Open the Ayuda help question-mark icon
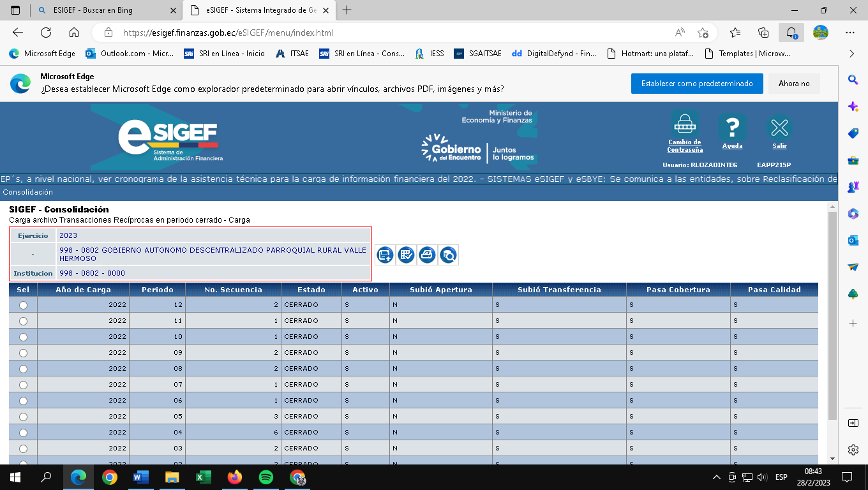This screenshot has height=490, width=868. (732, 128)
